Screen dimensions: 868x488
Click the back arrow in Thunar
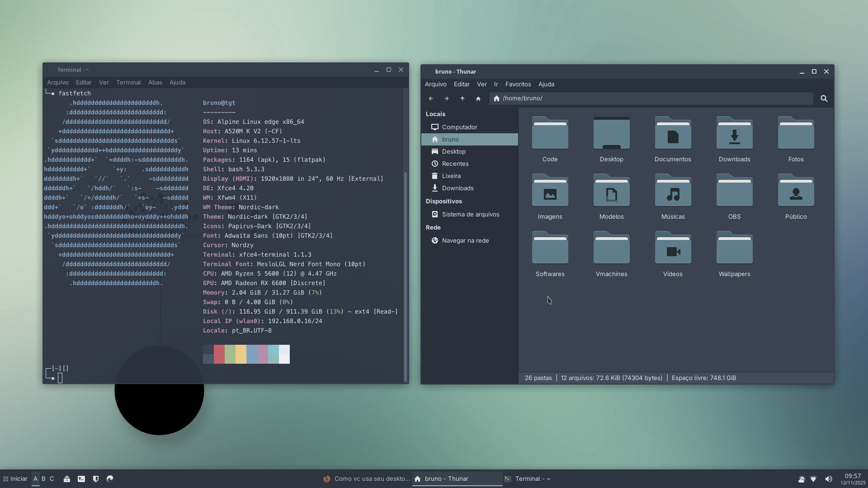pyautogui.click(x=431, y=99)
